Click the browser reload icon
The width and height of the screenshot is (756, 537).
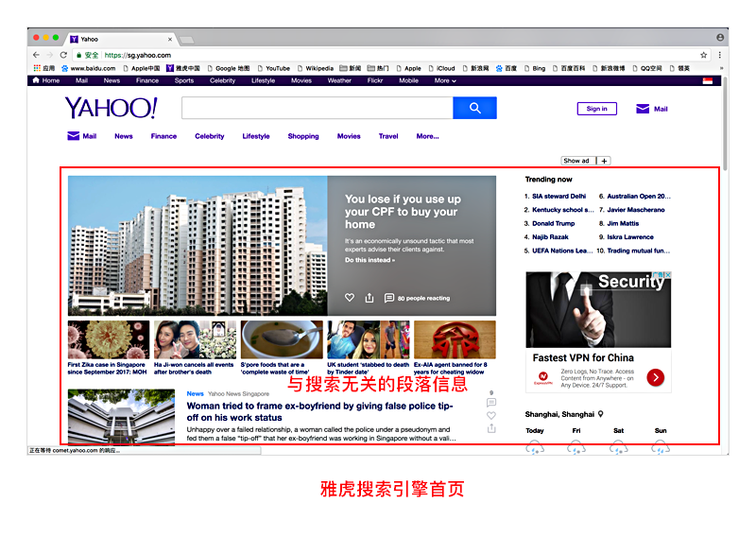[x=63, y=55]
